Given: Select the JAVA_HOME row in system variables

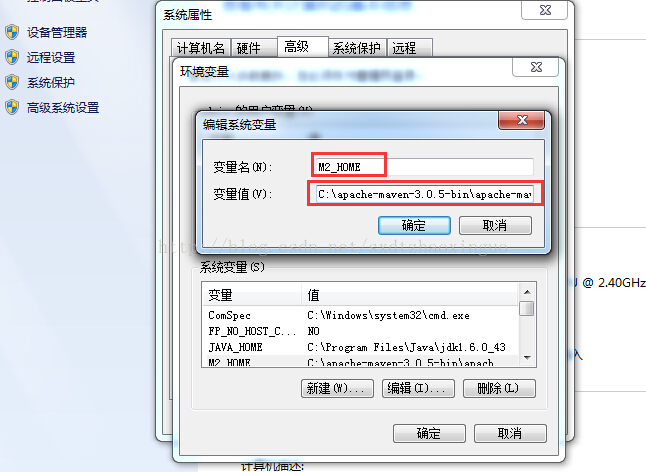Looking at the screenshot, I should (360, 347).
